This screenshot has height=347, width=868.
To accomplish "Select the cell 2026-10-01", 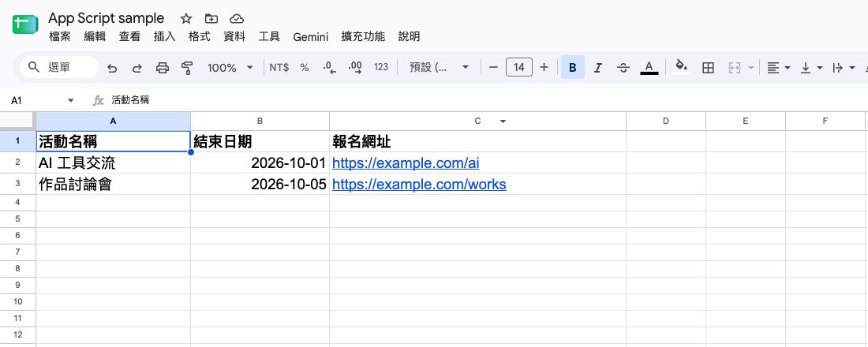I will [x=260, y=163].
